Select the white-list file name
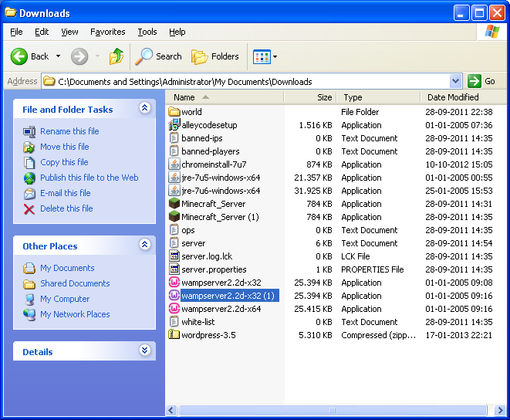The height and width of the screenshot is (420, 510). tap(198, 322)
